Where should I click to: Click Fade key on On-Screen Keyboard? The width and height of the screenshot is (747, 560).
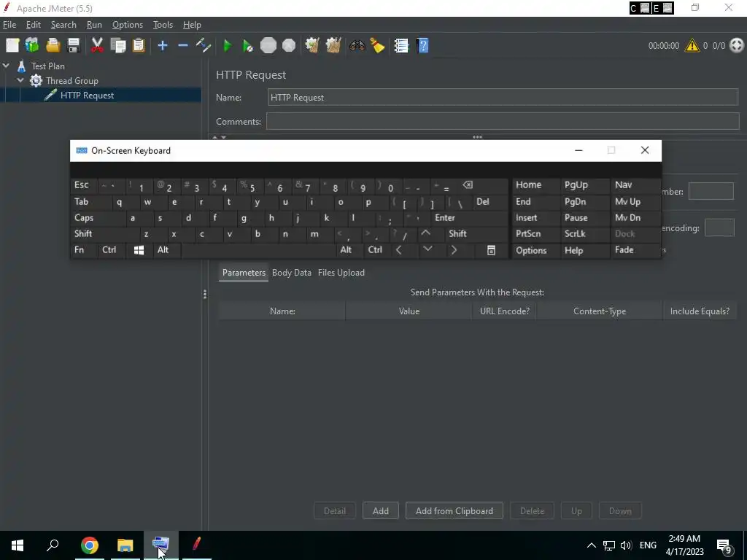[x=635, y=250]
